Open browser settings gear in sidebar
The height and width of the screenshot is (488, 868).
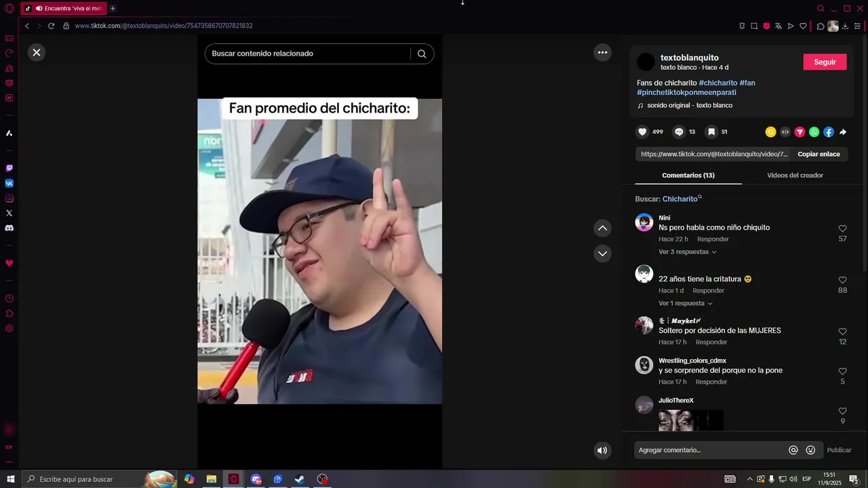coord(9,328)
